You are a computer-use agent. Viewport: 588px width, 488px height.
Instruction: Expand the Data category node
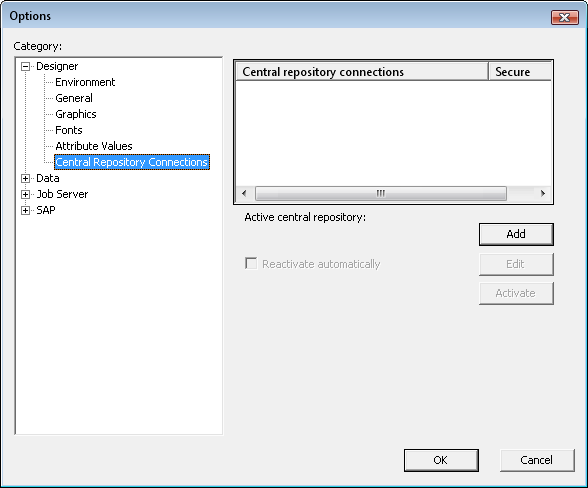25,179
